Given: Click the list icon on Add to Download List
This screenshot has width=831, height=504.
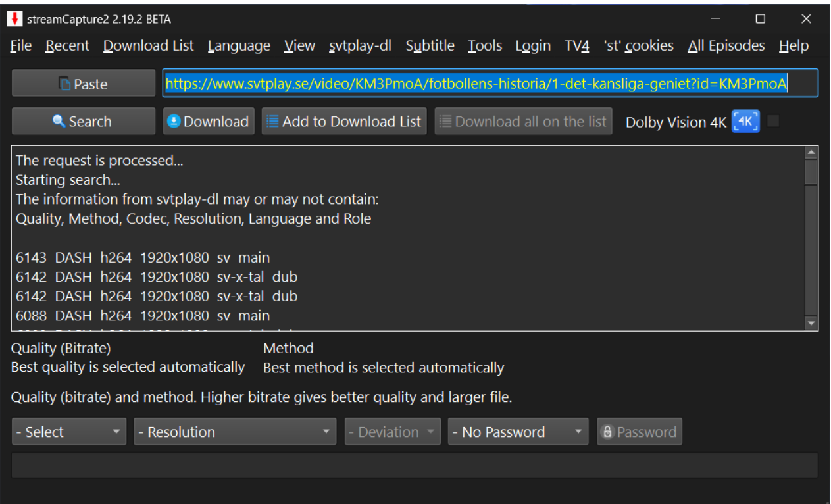Looking at the screenshot, I should [272, 122].
